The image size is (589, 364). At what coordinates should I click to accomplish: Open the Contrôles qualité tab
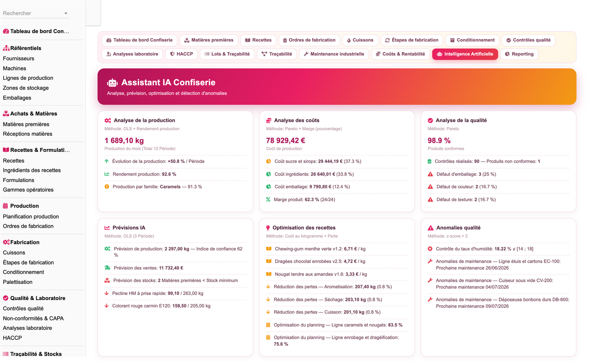click(529, 40)
